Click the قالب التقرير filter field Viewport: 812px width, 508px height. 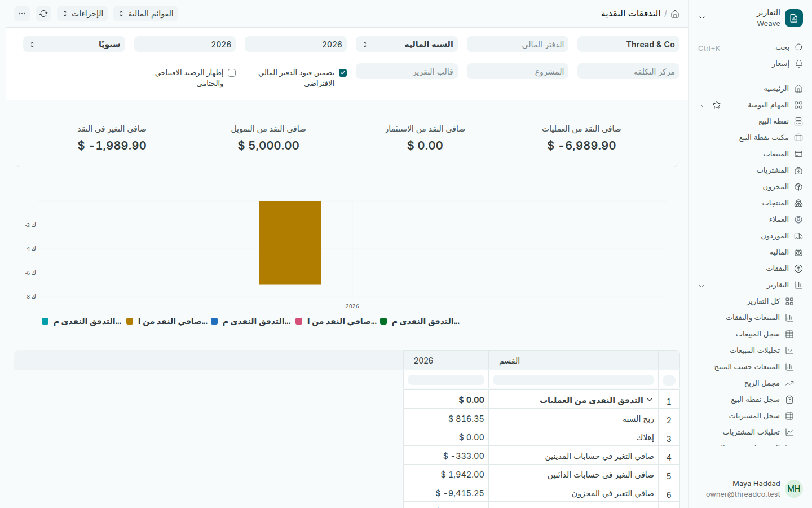[x=407, y=72]
